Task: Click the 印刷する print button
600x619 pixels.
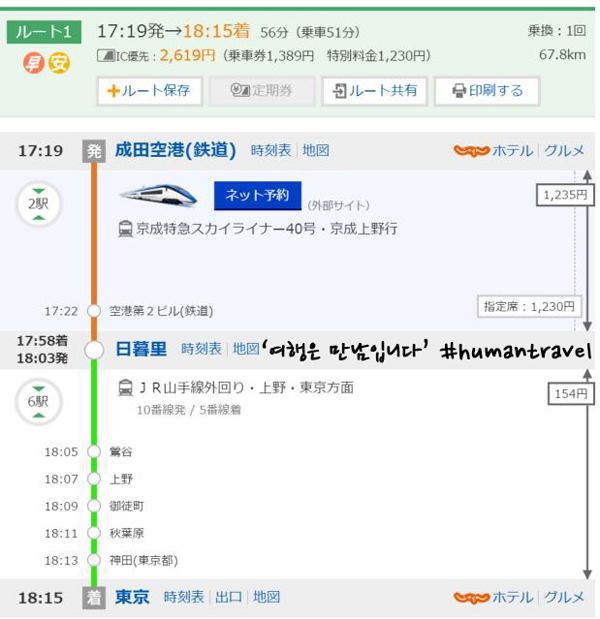Action: point(487,91)
